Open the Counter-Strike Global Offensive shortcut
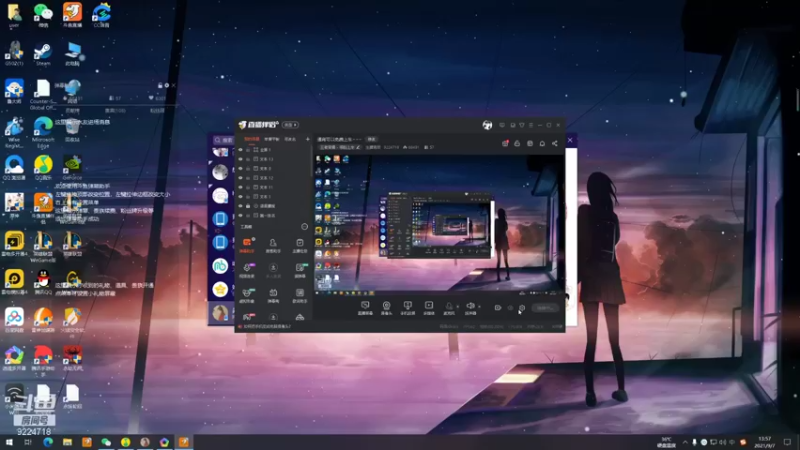This screenshot has width=800, height=450. pyautogui.click(x=43, y=94)
